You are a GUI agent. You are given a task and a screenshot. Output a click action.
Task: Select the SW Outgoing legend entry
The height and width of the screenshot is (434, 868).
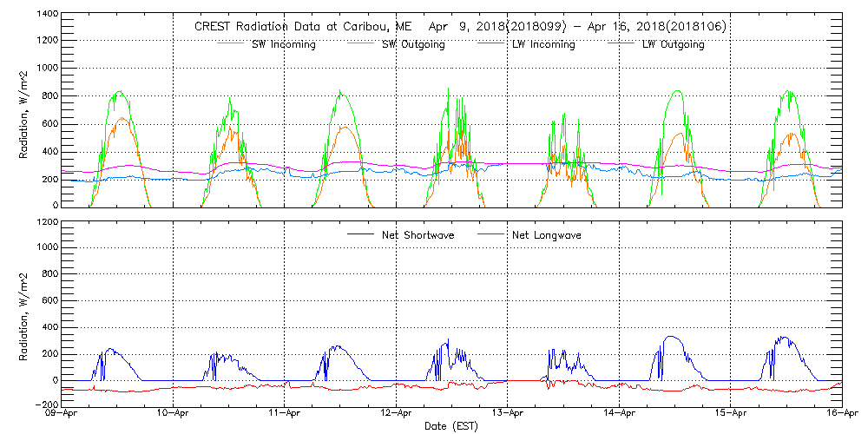413,44
